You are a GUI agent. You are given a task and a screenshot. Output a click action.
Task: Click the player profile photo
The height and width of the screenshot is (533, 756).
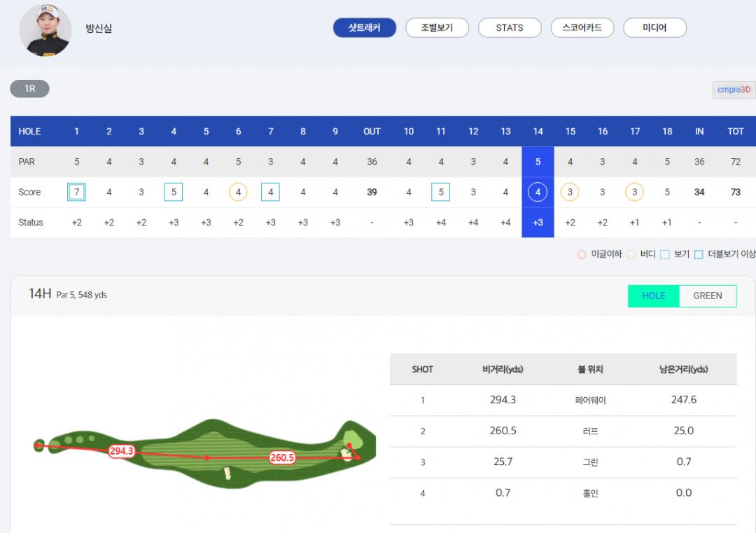(x=45, y=30)
